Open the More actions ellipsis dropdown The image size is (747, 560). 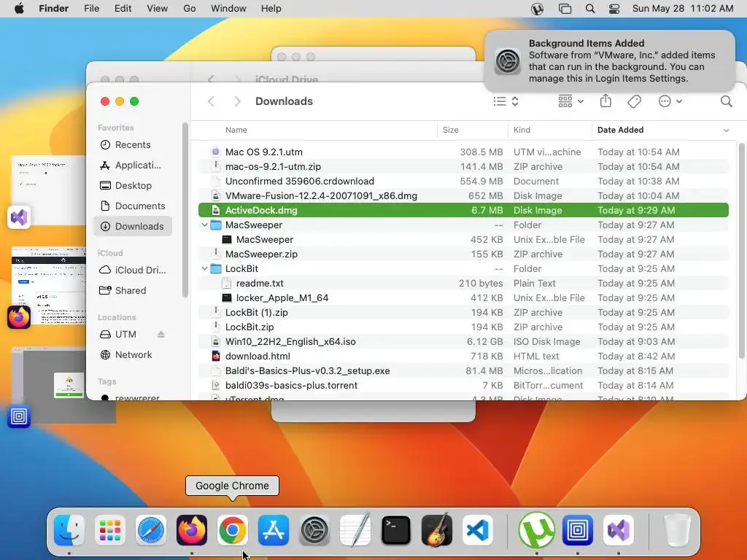(x=670, y=101)
